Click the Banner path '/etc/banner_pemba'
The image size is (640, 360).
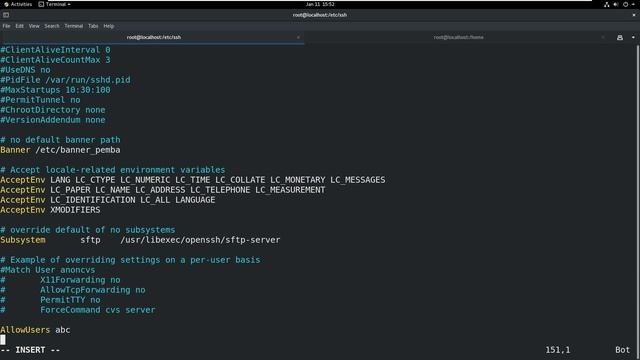tap(78, 150)
